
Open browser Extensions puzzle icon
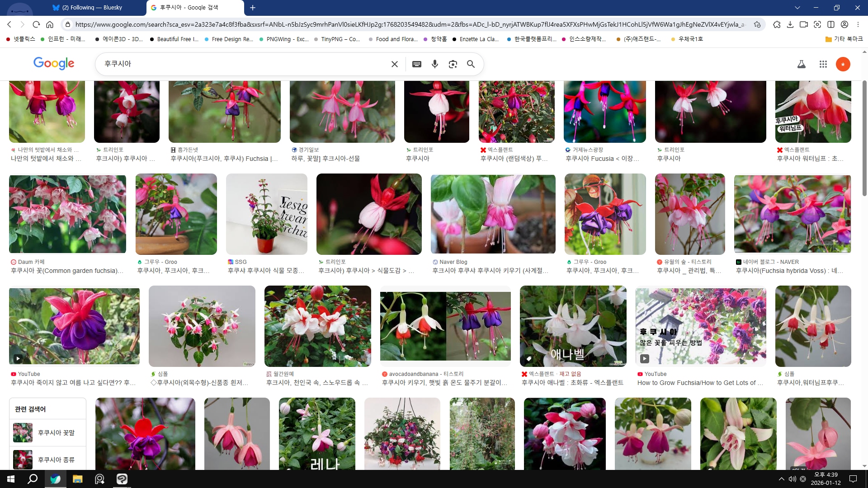click(777, 24)
